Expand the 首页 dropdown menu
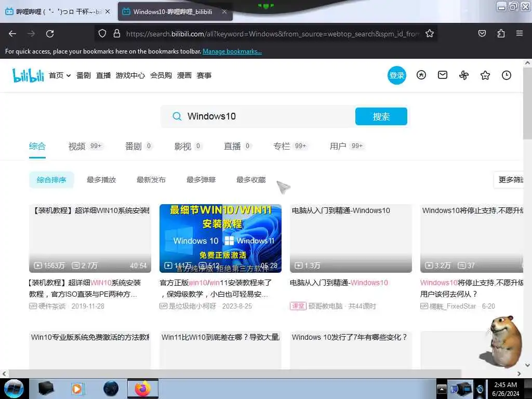The image size is (532, 399). [x=60, y=75]
